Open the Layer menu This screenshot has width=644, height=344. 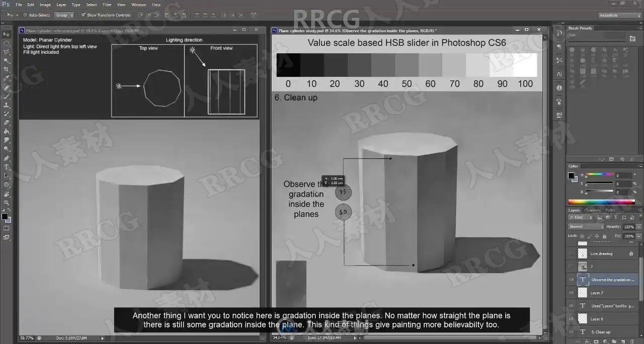tap(61, 5)
